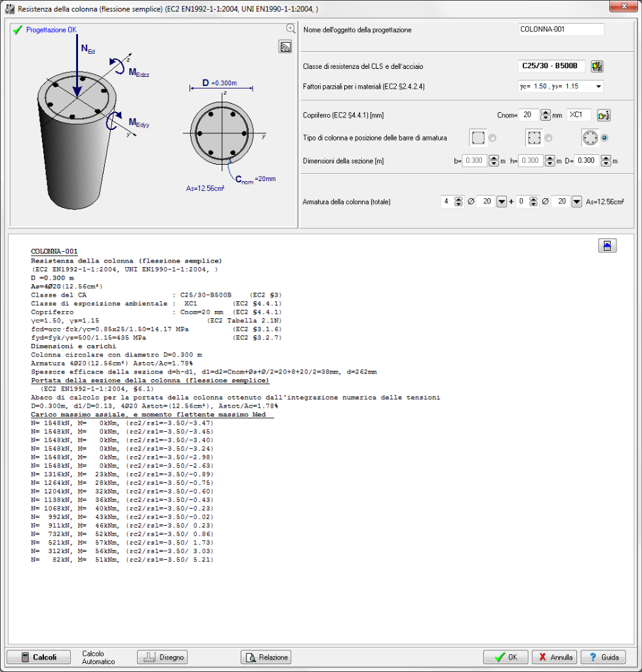Click the 'Calcolo Automatico' label
The image size is (642, 672).
[98, 658]
